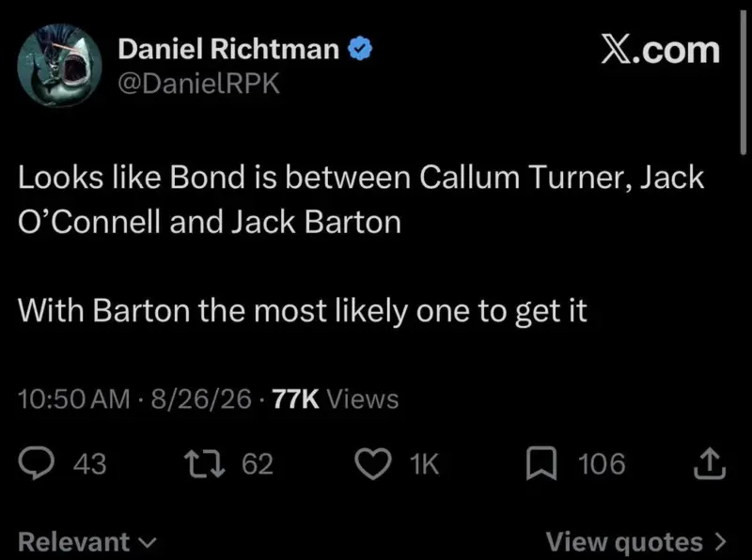
Task: Click the 43 replies count
Action: click(89, 463)
